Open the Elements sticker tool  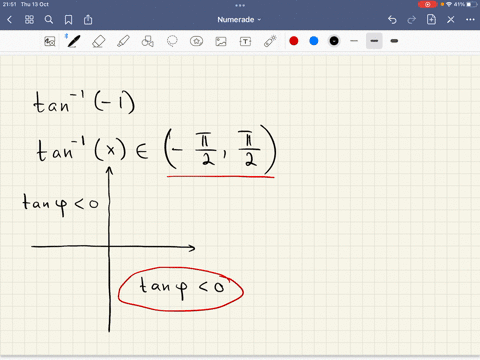196,41
